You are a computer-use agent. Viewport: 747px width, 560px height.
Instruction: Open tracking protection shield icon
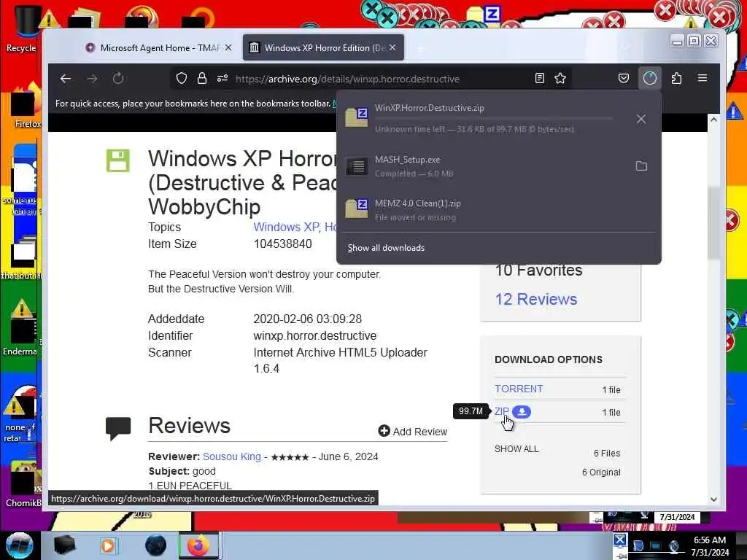click(182, 78)
